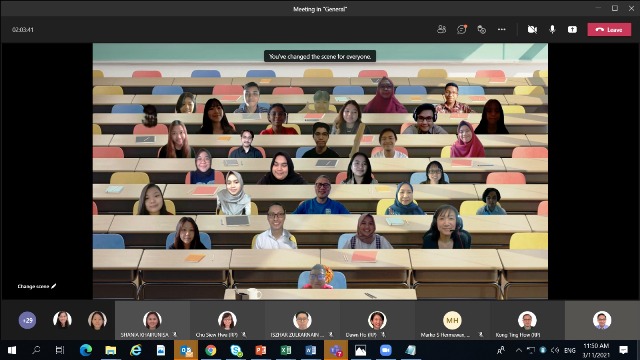
Task: Open the clock and calendar flyout
Action: pos(596,350)
